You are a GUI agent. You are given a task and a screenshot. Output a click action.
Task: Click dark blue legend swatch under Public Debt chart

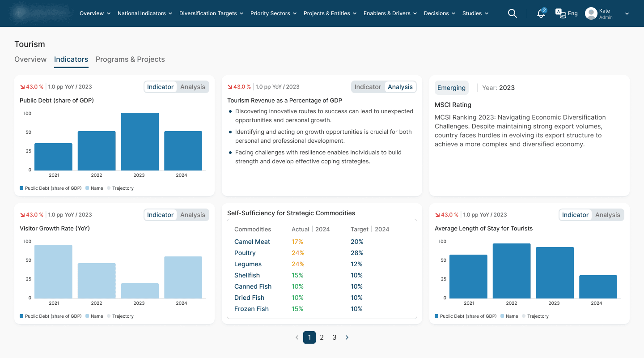click(21, 188)
